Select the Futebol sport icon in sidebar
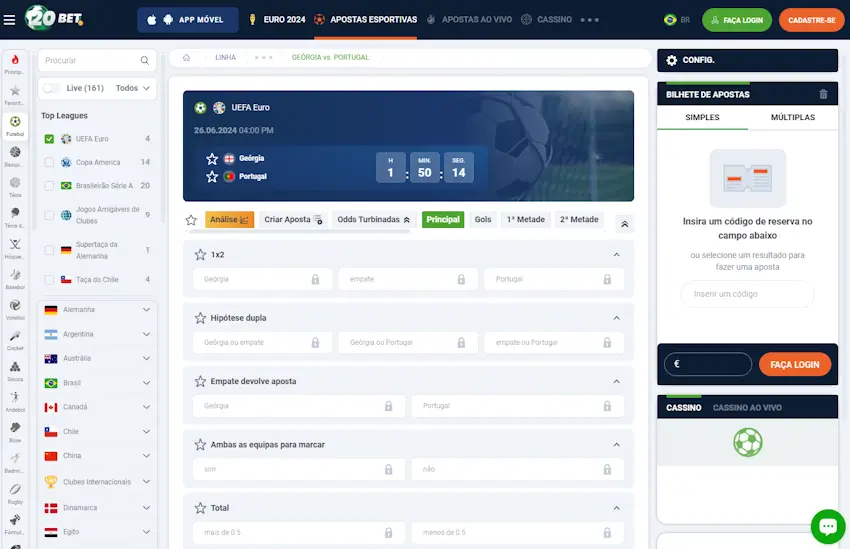Viewport: 850px width, 549px height. tap(15, 126)
